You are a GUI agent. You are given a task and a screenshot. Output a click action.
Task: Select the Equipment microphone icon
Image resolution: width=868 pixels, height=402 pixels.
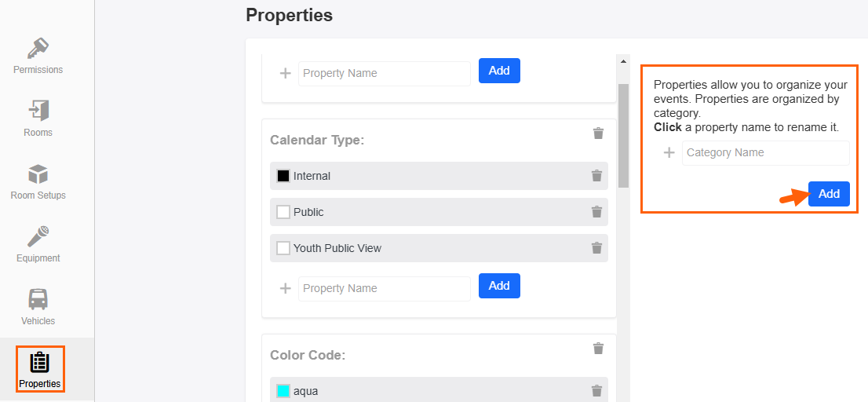tap(38, 236)
